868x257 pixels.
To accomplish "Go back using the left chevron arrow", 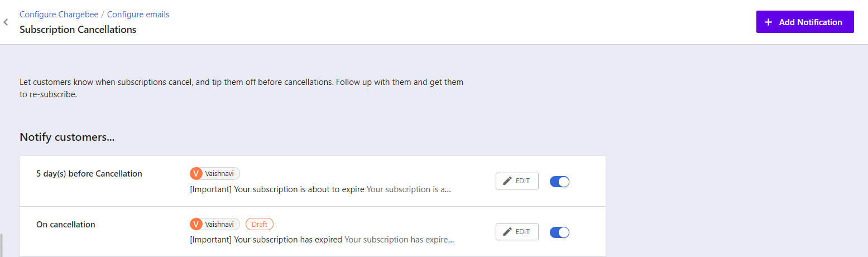I will (x=6, y=22).
